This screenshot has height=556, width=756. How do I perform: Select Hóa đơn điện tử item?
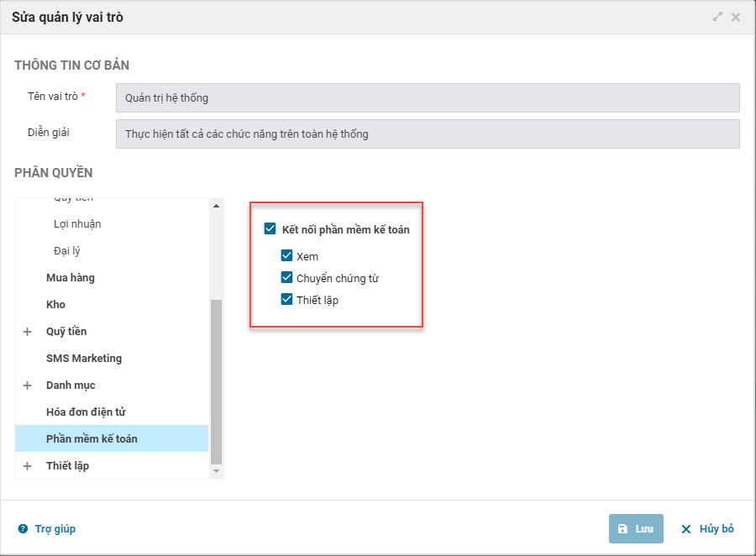[x=86, y=412]
